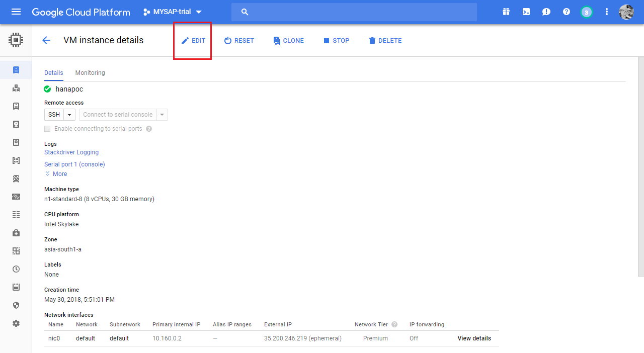Image resolution: width=644 pixels, height=353 pixels.
Task: Open serial console dropdown arrow
Action: [162, 115]
